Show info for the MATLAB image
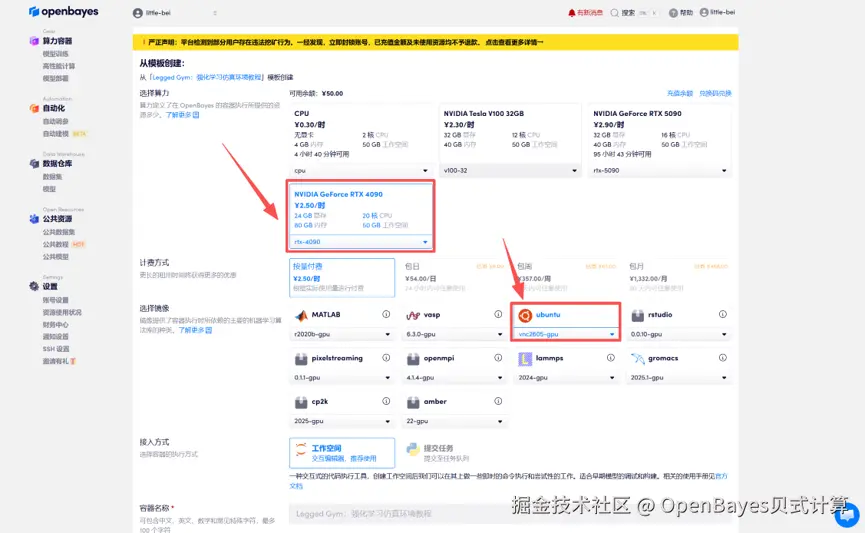 pyautogui.click(x=386, y=314)
